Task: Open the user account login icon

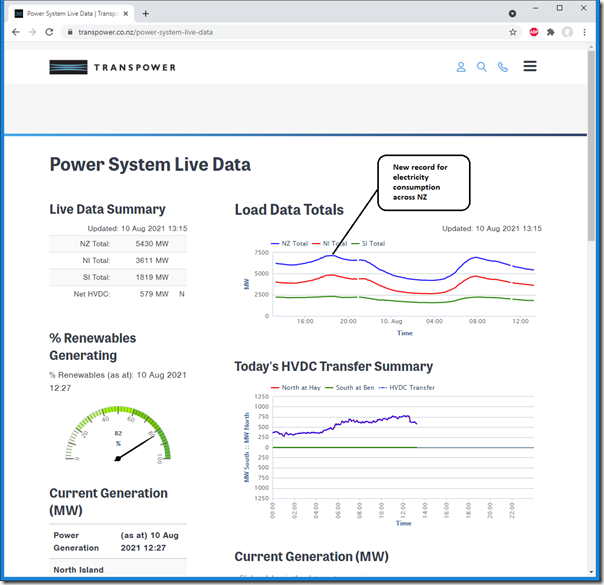Action: coord(461,67)
